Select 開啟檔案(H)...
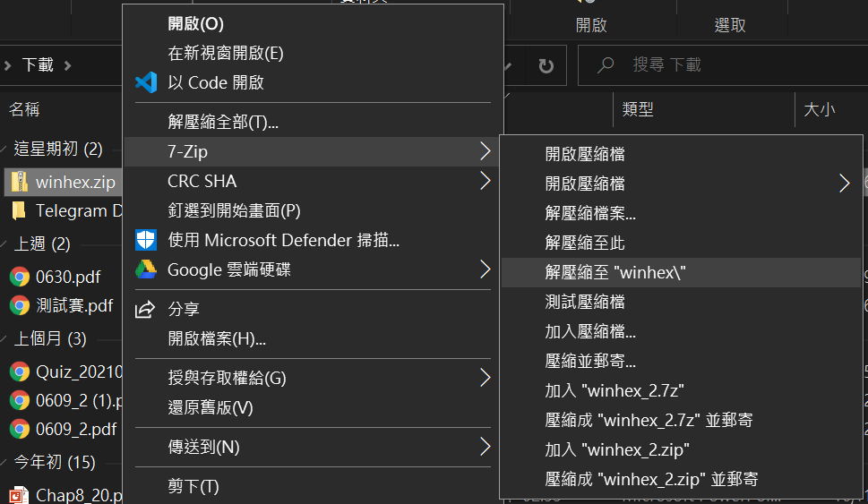Viewport: 868px width, 504px height. 313,338
